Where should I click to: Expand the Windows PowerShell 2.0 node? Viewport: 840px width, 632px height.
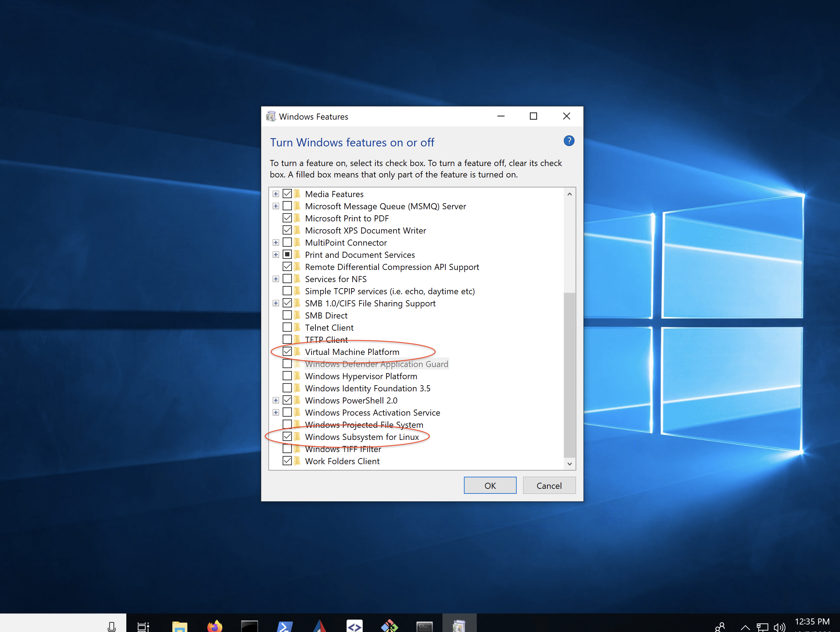[276, 400]
